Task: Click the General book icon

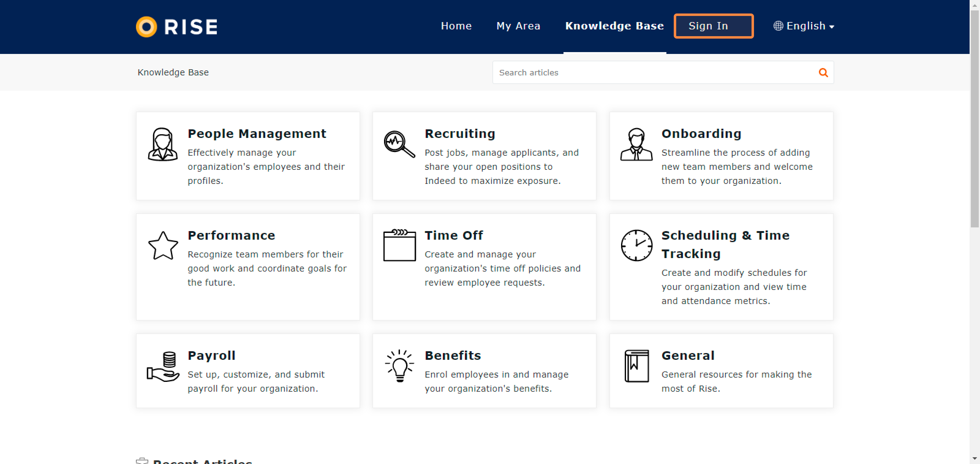Action: tap(636, 366)
